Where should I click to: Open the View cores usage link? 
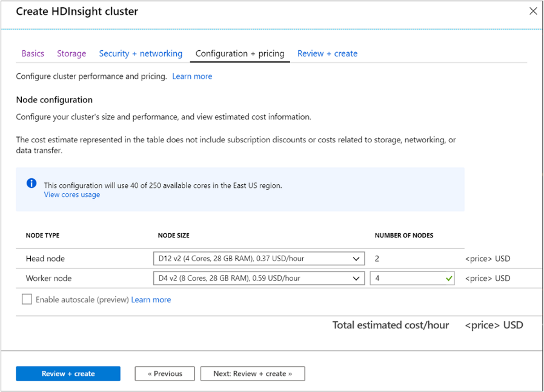[72, 194]
